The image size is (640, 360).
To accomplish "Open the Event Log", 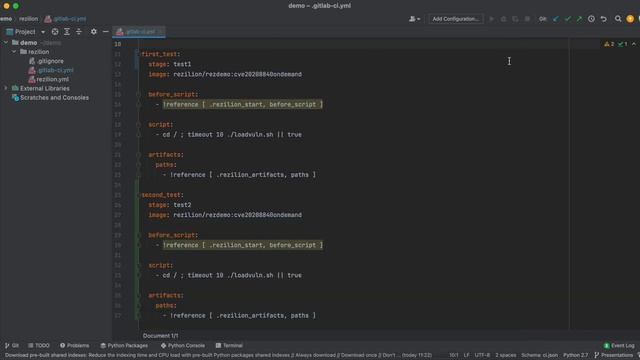I will (619, 345).
